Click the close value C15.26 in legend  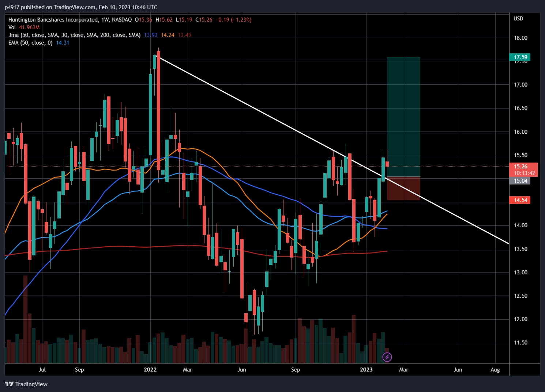pos(204,20)
